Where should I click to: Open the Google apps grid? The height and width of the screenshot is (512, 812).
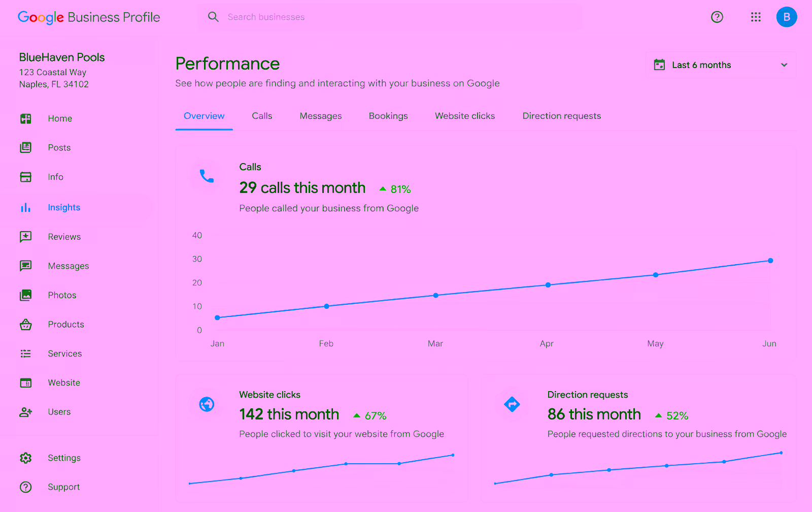click(756, 17)
